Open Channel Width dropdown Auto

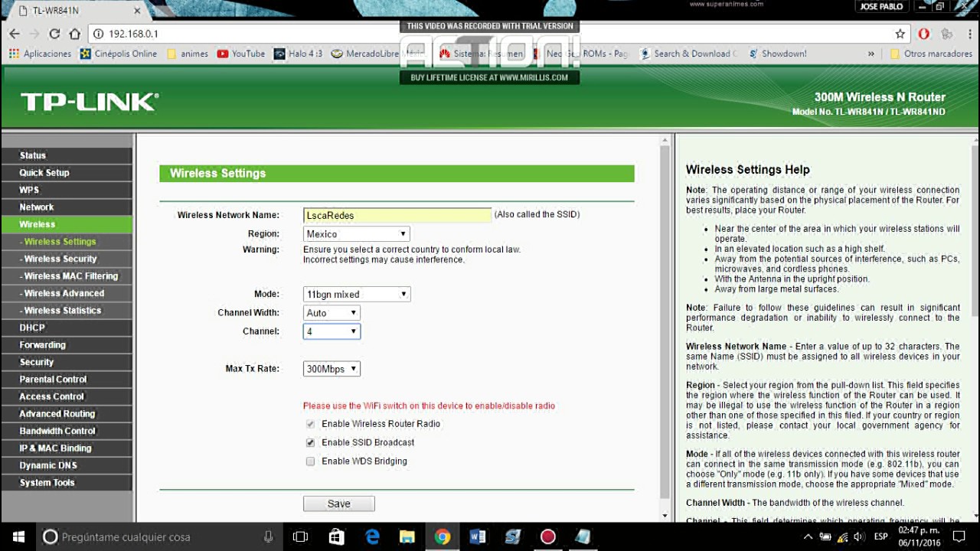[332, 312]
